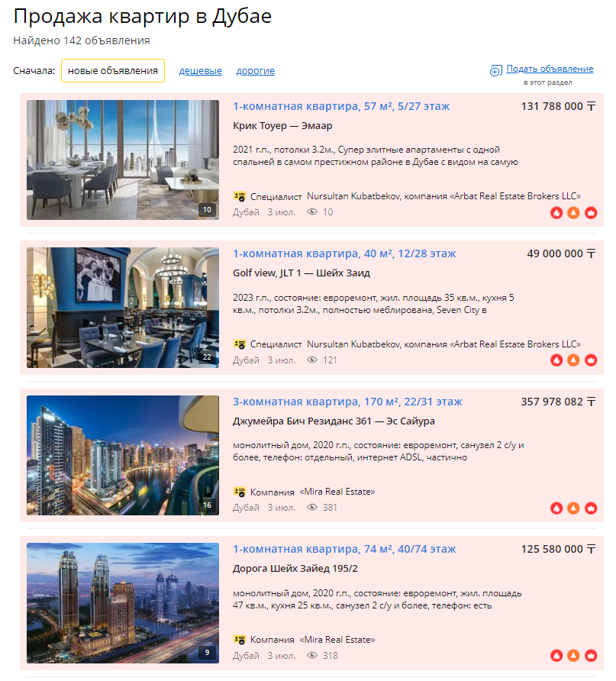Click the red crown icon on the 170 м² listing

(591, 508)
